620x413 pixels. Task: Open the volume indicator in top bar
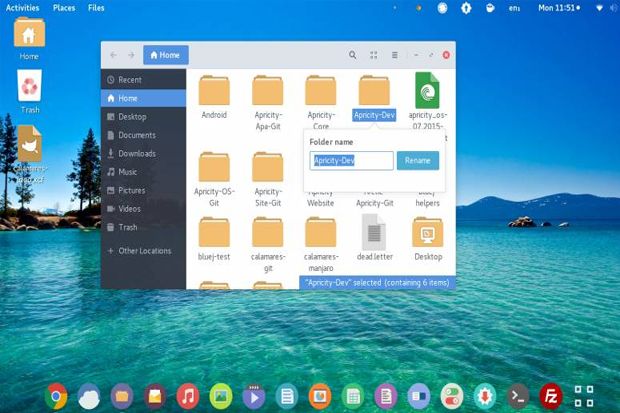pyautogui.click(x=614, y=8)
